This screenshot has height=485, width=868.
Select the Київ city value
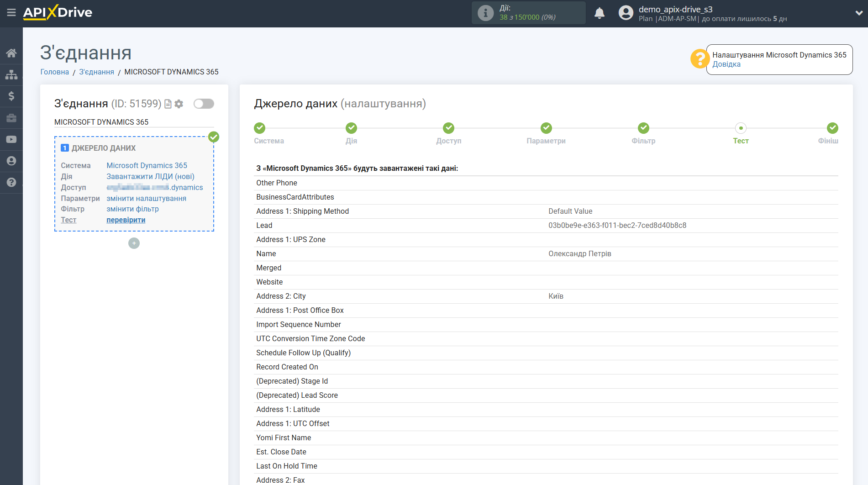tap(556, 296)
